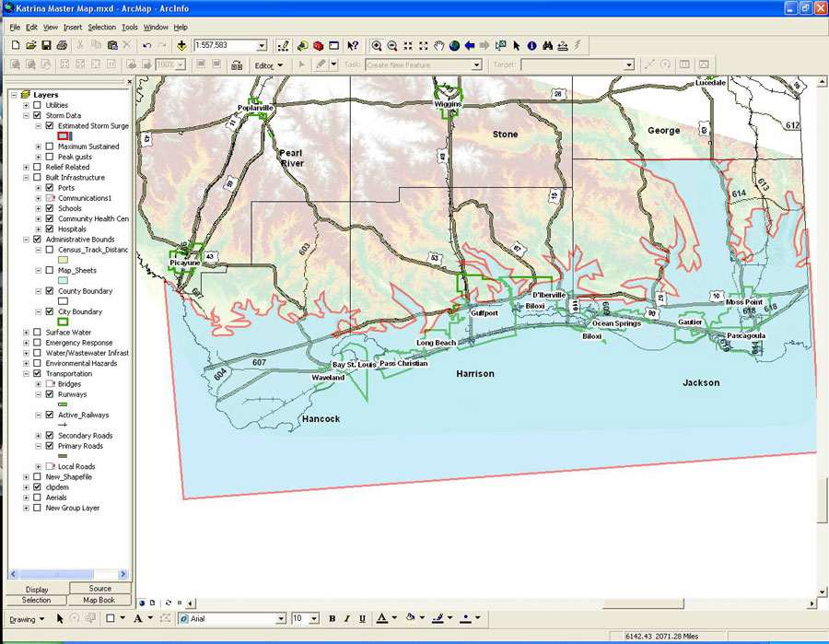Select the Measure tool
This screenshot has width=829, height=644.
(563, 46)
